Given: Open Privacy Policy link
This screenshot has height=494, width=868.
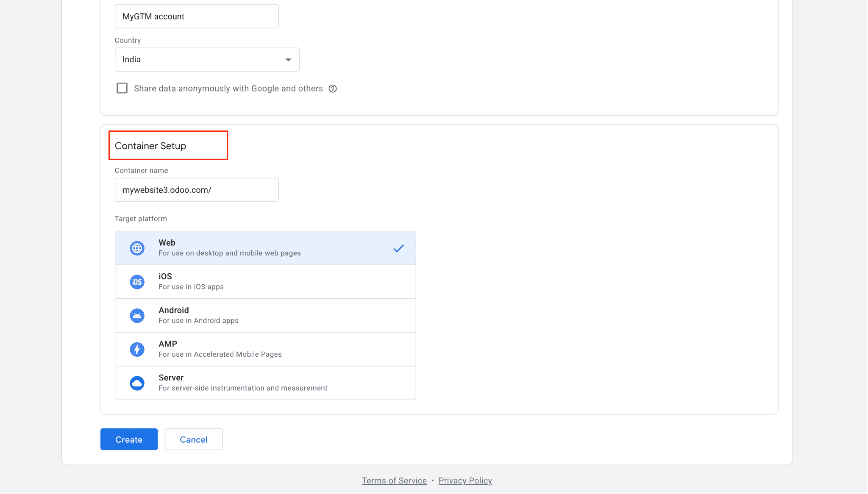Looking at the screenshot, I should tap(465, 480).
